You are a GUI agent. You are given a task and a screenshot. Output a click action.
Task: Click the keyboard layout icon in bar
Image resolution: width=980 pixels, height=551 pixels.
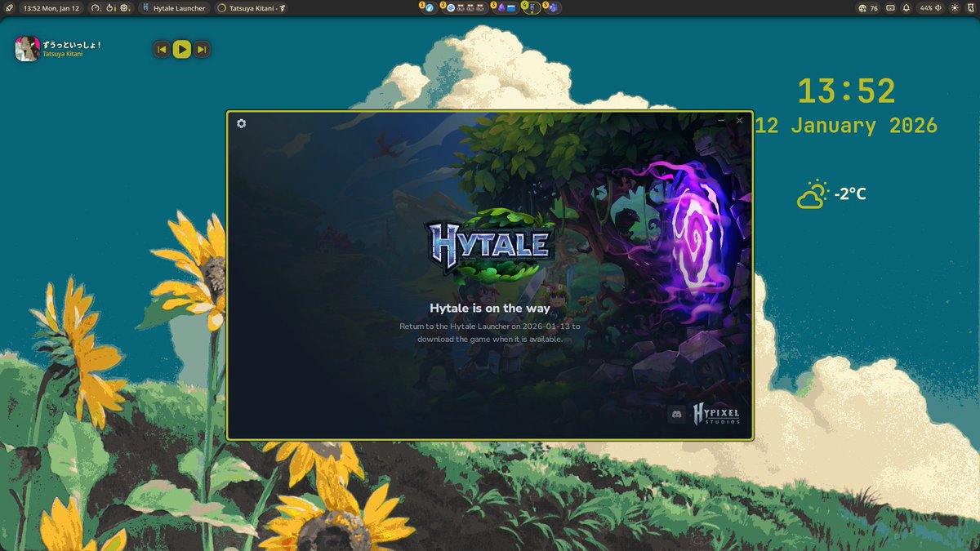pyautogui.click(x=890, y=8)
